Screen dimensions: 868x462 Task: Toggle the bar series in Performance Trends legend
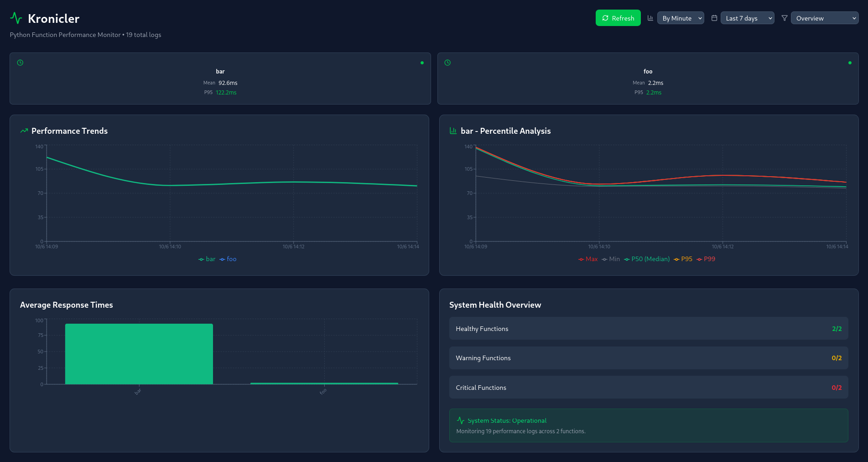(x=207, y=259)
